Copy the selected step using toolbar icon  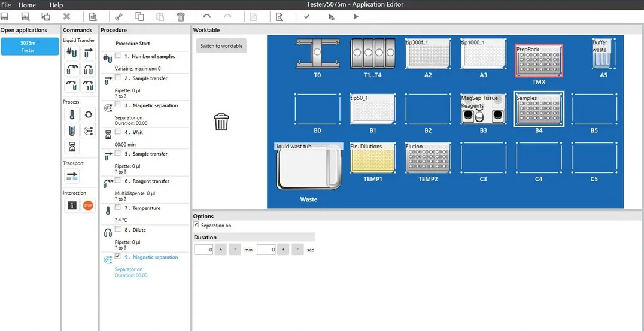pos(139,17)
